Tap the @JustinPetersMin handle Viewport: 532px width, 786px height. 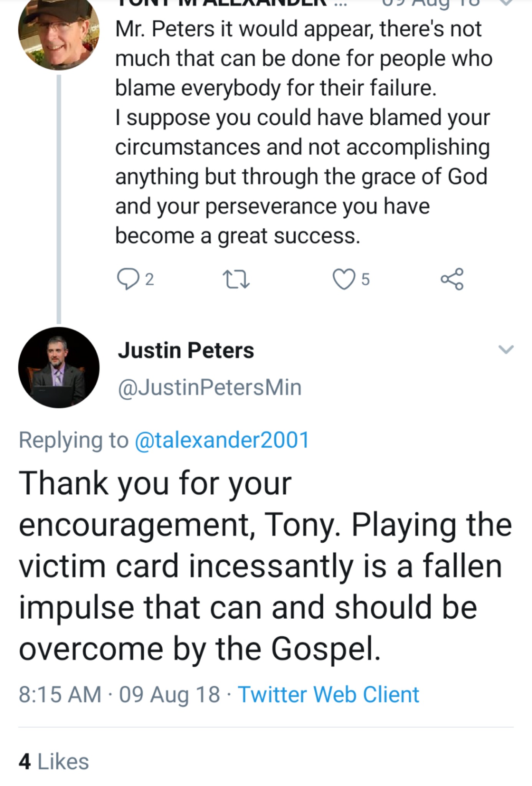click(210, 387)
